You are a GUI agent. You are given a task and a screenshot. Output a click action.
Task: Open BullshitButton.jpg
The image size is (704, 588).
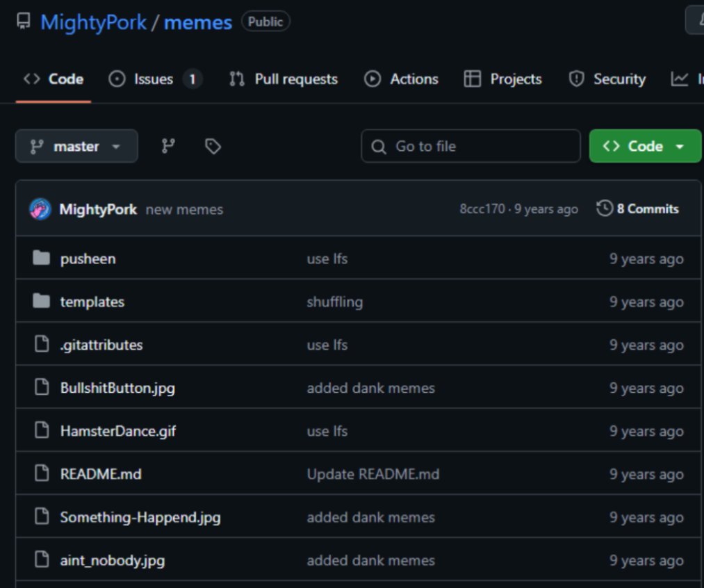click(x=117, y=388)
